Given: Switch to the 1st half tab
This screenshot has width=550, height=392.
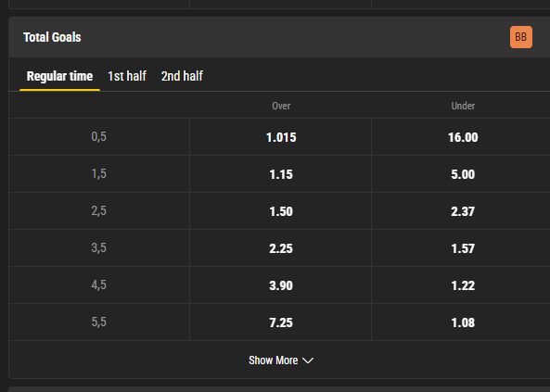Looking at the screenshot, I should tap(127, 76).
